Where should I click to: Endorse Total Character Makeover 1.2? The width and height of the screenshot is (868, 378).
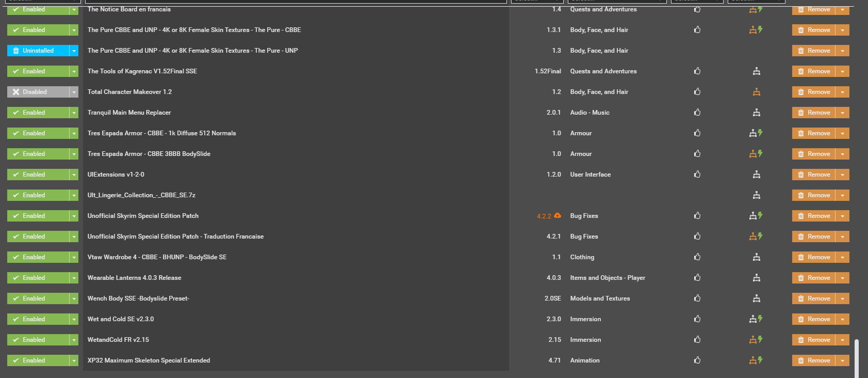tap(697, 92)
